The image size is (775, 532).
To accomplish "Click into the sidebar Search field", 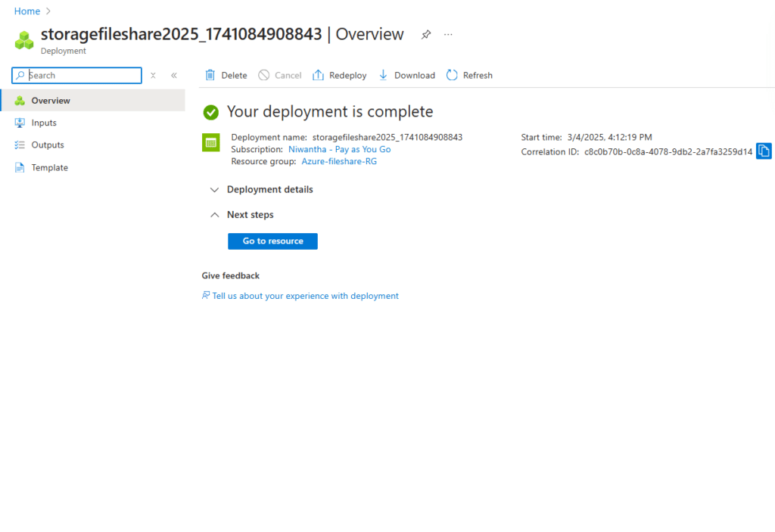I will pyautogui.click(x=82, y=76).
